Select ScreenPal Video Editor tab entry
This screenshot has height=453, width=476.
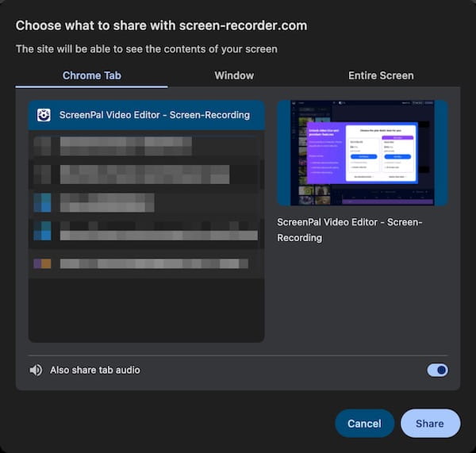(146, 115)
